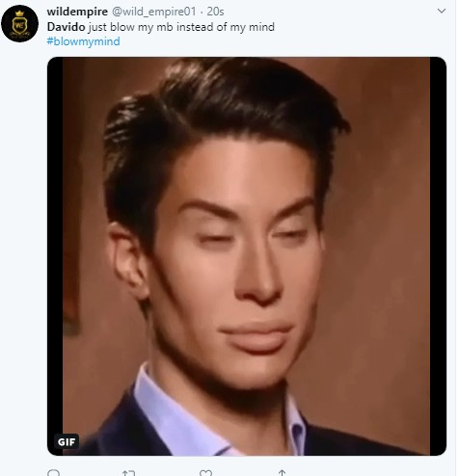Click the tweet text about blowing mb
This screenshot has width=459, height=476.
[161, 27]
